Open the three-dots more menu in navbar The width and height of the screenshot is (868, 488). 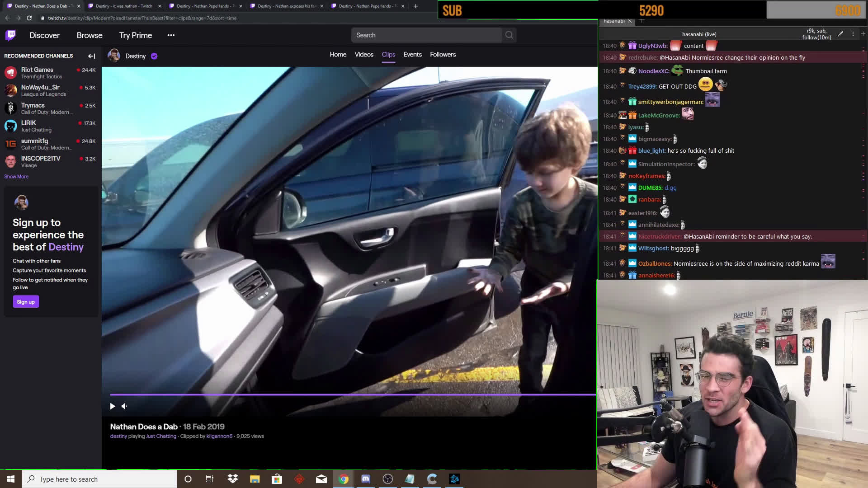171,35
